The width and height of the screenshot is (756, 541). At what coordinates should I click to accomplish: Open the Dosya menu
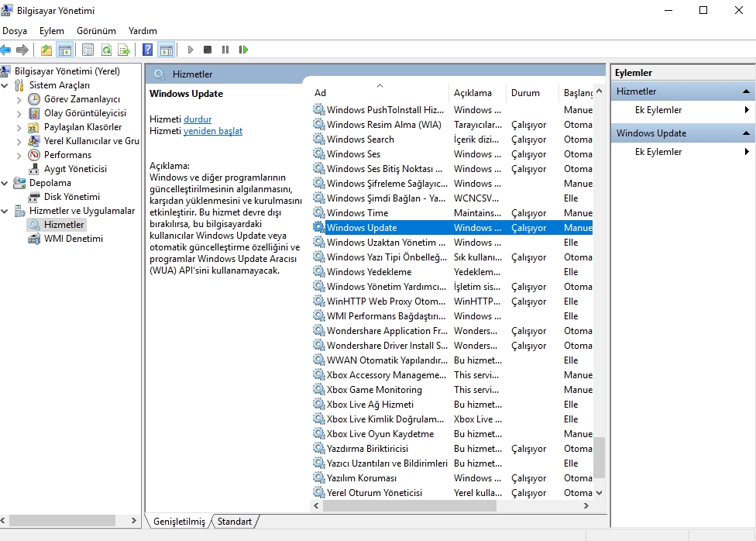click(x=15, y=31)
